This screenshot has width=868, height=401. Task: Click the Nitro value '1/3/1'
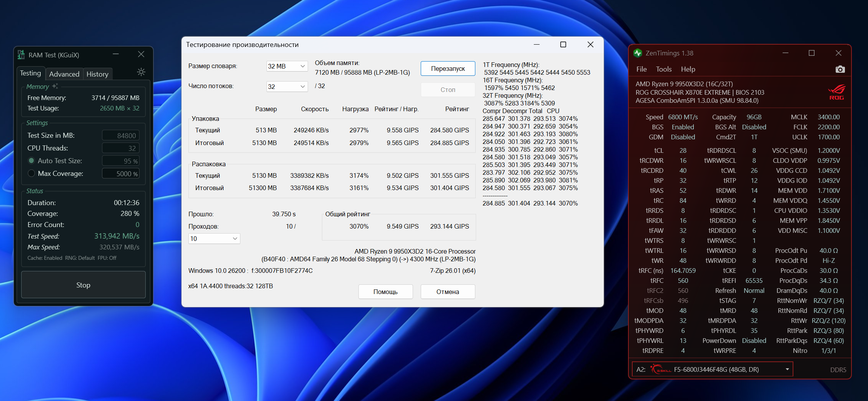click(829, 351)
